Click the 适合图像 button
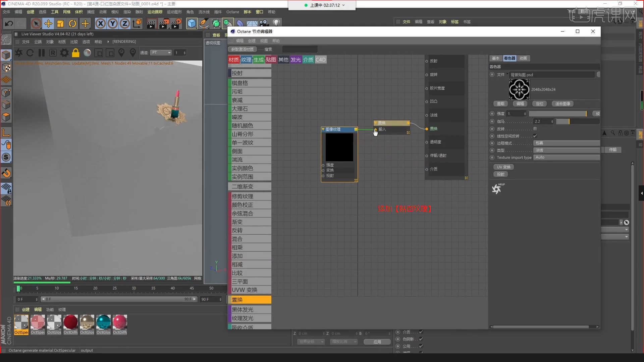Screen dimensions: 644x362 pyautogui.click(x=562, y=104)
